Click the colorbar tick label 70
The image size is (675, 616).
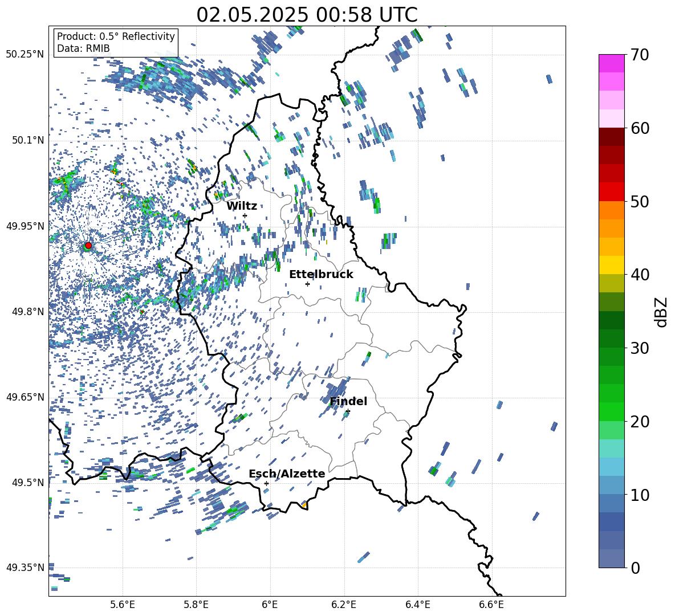pos(640,55)
